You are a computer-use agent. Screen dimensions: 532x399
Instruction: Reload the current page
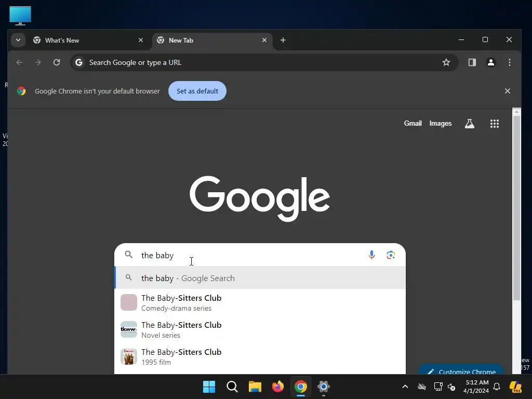[57, 62]
